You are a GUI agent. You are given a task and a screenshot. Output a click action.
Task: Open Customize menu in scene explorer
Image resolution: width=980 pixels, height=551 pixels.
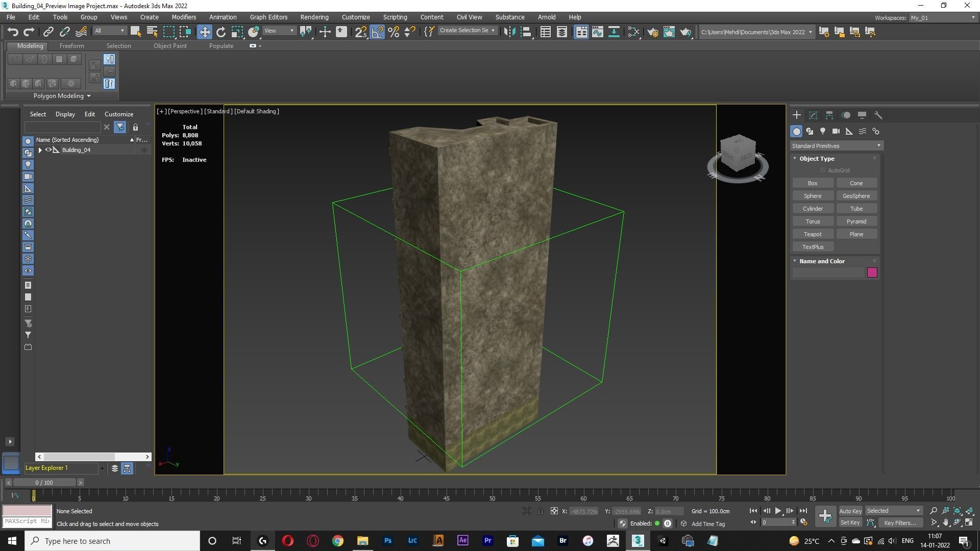[119, 114]
